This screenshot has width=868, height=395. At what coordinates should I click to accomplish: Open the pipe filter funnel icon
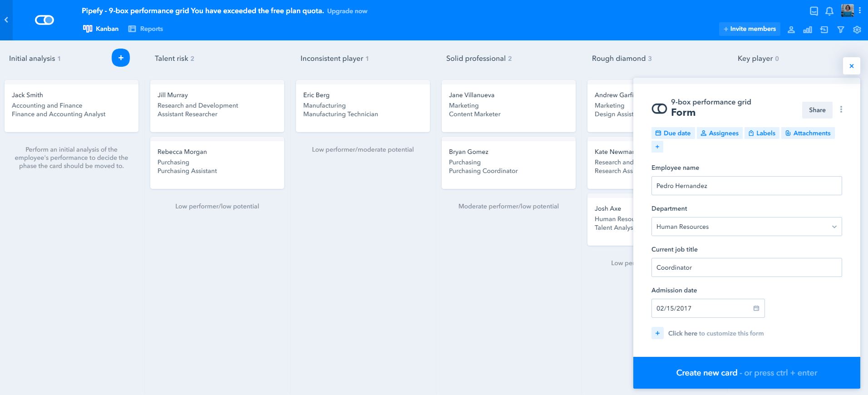click(x=841, y=30)
